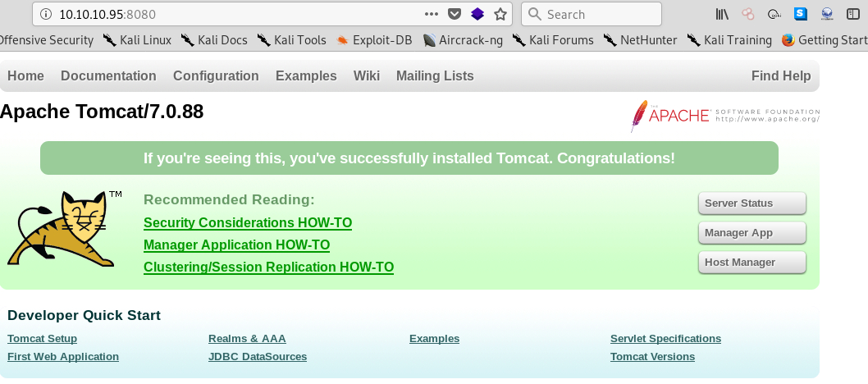Open the page actions three-dot menu
The height and width of the screenshot is (384, 868).
pyautogui.click(x=432, y=15)
